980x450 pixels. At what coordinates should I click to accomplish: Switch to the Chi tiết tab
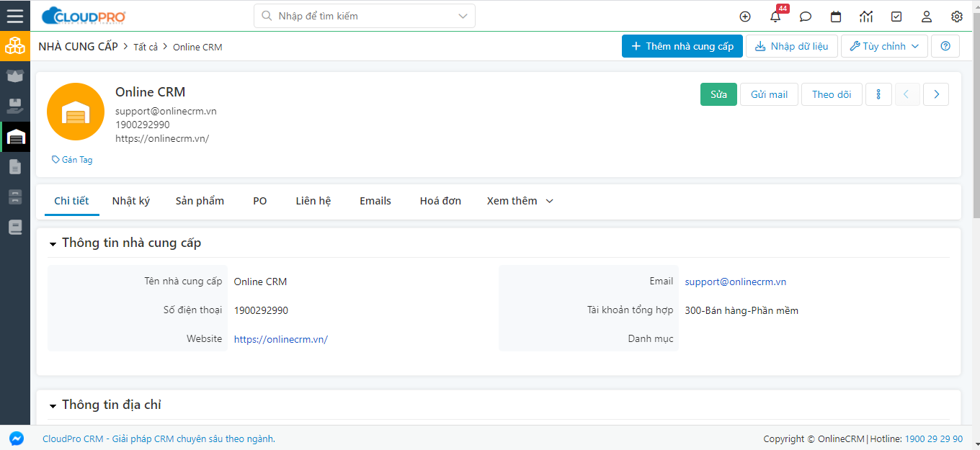click(71, 201)
